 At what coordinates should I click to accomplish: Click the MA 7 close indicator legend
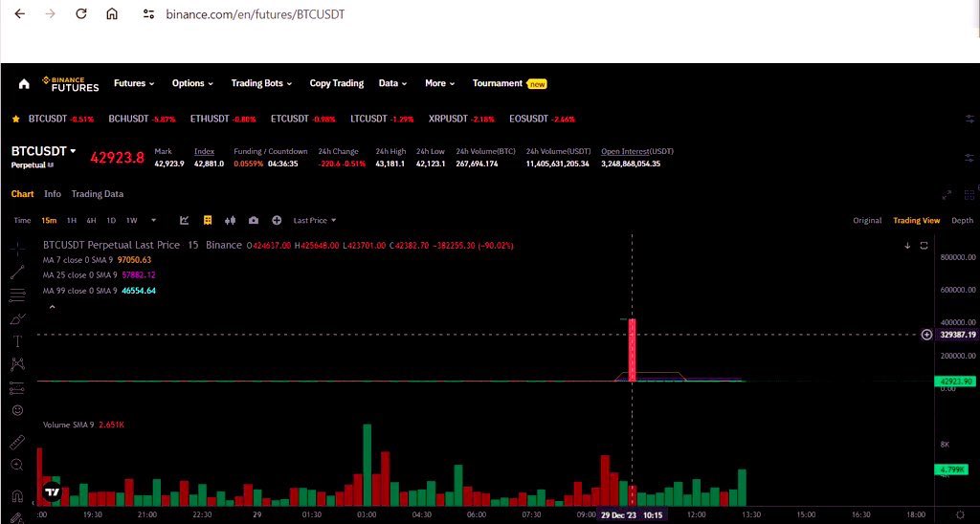[x=97, y=260]
